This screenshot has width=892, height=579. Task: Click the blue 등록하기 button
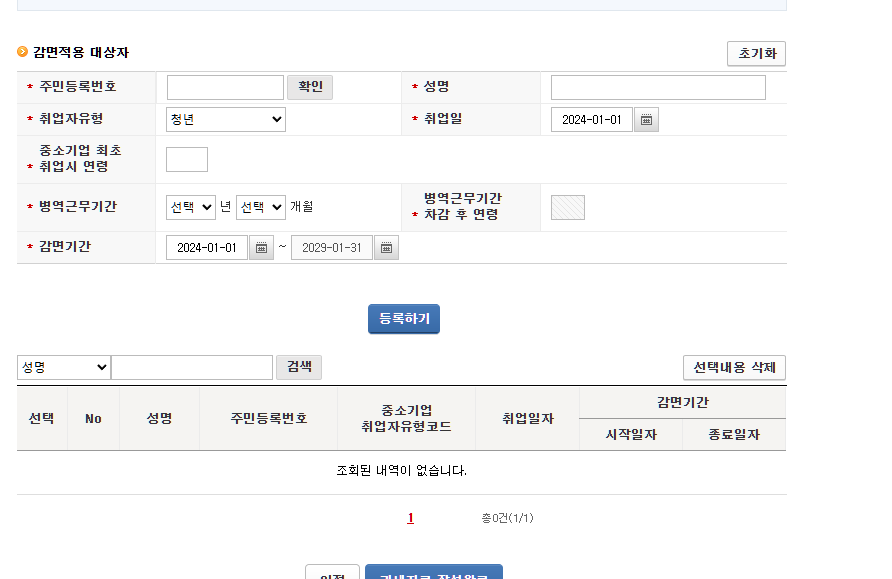coord(404,319)
